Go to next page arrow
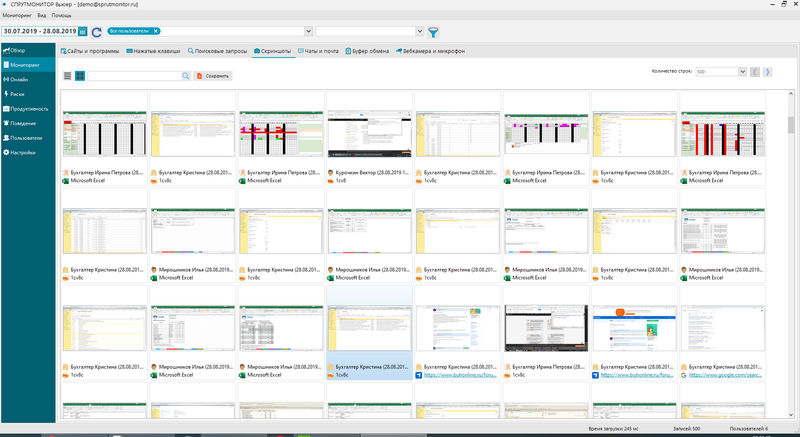This screenshot has width=800, height=437. pyautogui.click(x=767, y=72)
